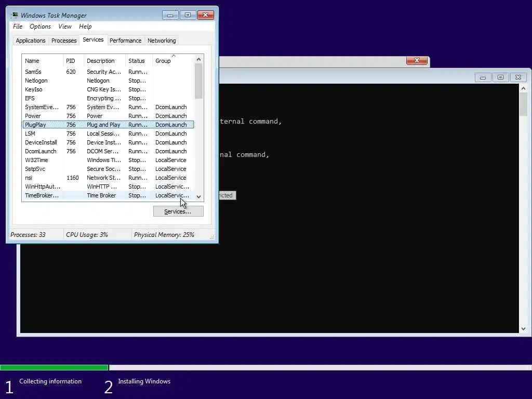Click Physical Memory: 25% status entry
Screen dimensions: 532x399
[x=164, y=234]
